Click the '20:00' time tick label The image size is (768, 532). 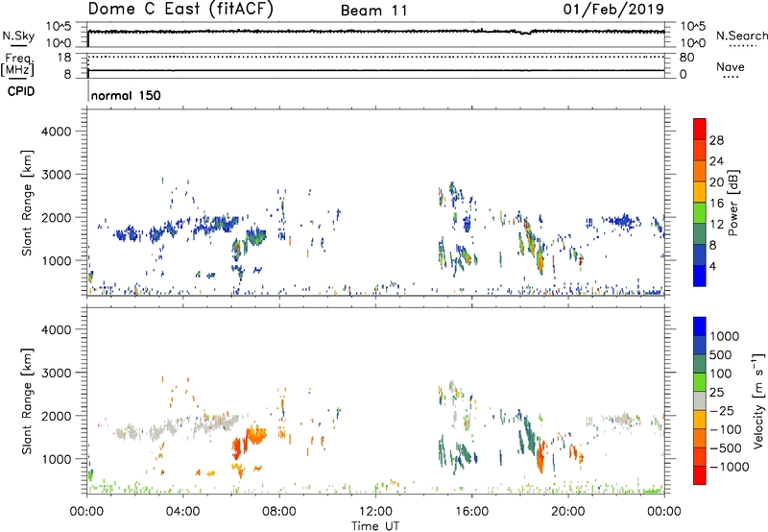[x=567, y=512]
